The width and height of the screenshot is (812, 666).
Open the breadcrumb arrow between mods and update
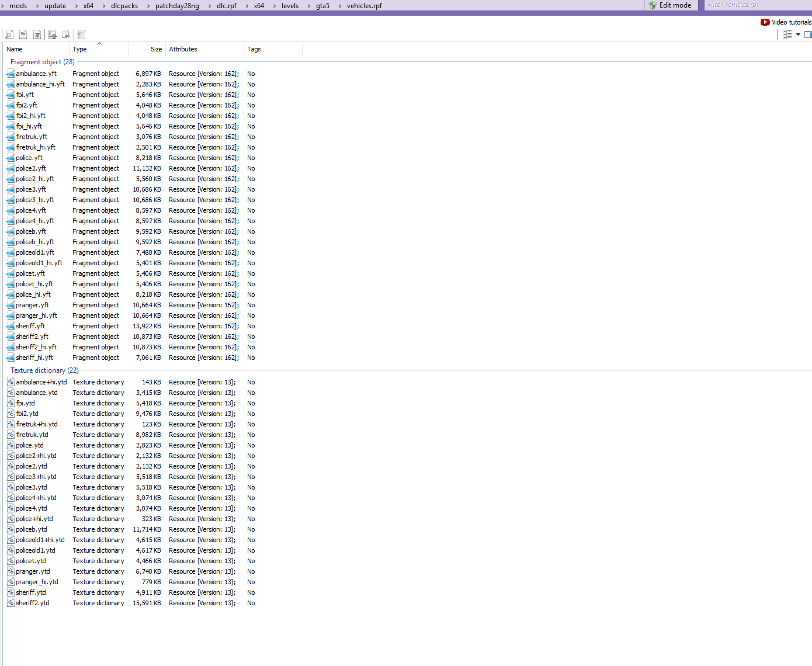point(37,6)
